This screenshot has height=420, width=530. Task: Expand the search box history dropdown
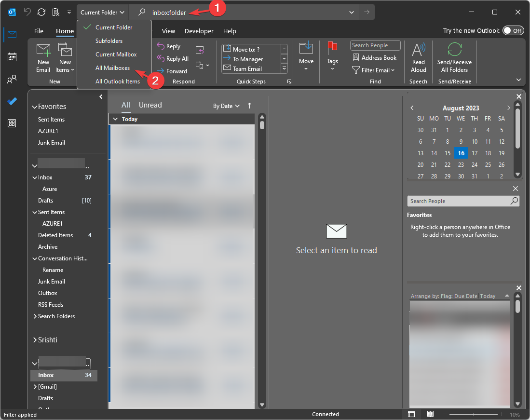pos(352,12)
